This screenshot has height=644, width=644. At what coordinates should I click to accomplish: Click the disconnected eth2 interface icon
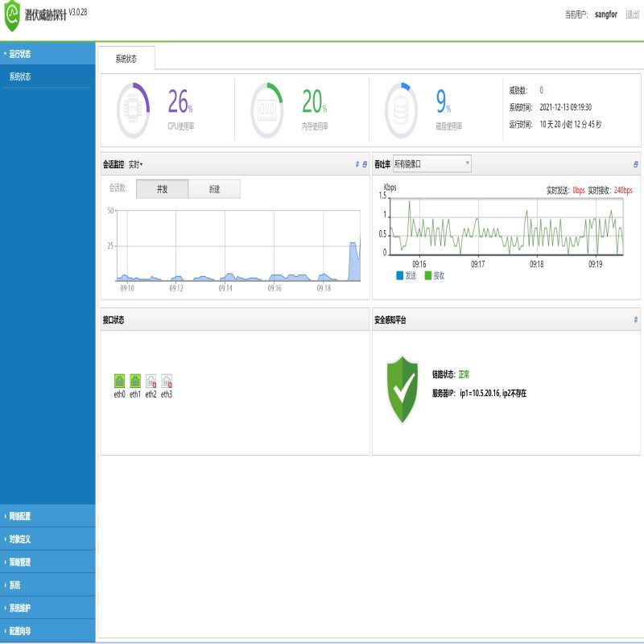coord(151,381)
